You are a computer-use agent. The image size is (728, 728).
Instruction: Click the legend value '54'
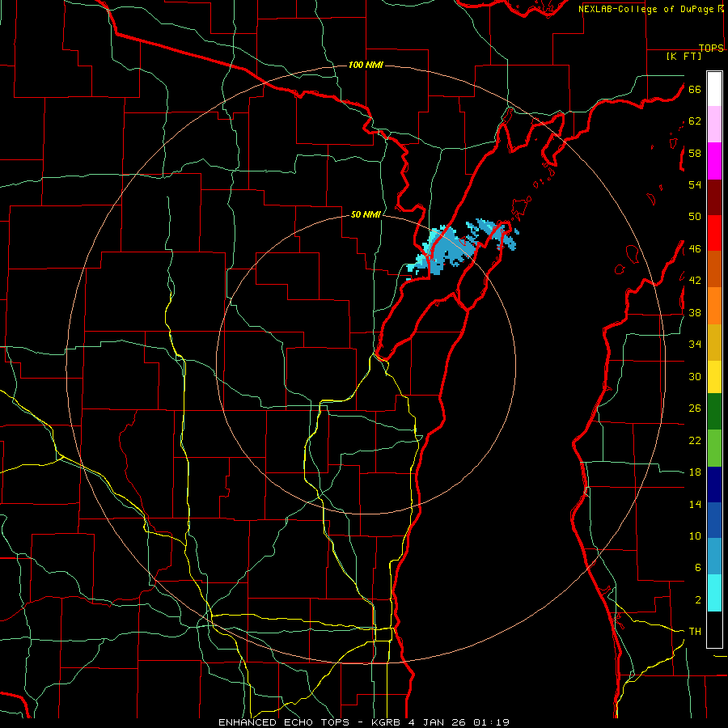695,184
